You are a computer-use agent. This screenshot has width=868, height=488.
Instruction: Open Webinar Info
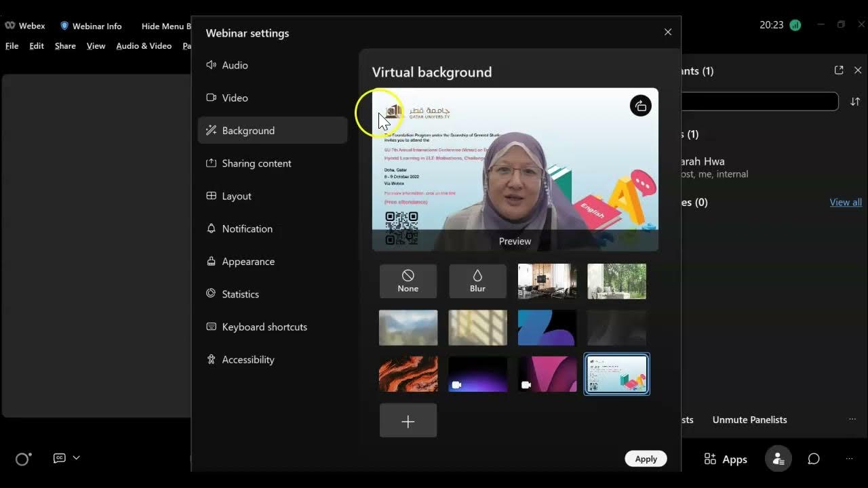(x=91, y=26)
